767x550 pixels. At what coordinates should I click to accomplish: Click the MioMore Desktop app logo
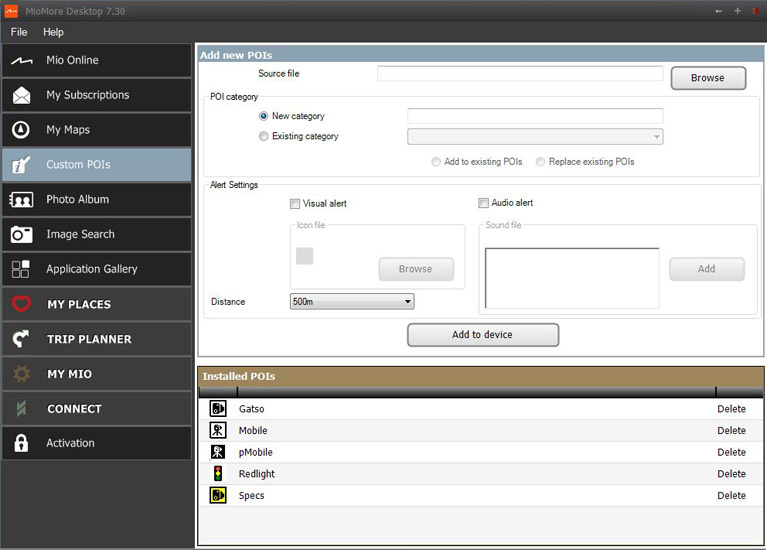(x=11, y=11)
